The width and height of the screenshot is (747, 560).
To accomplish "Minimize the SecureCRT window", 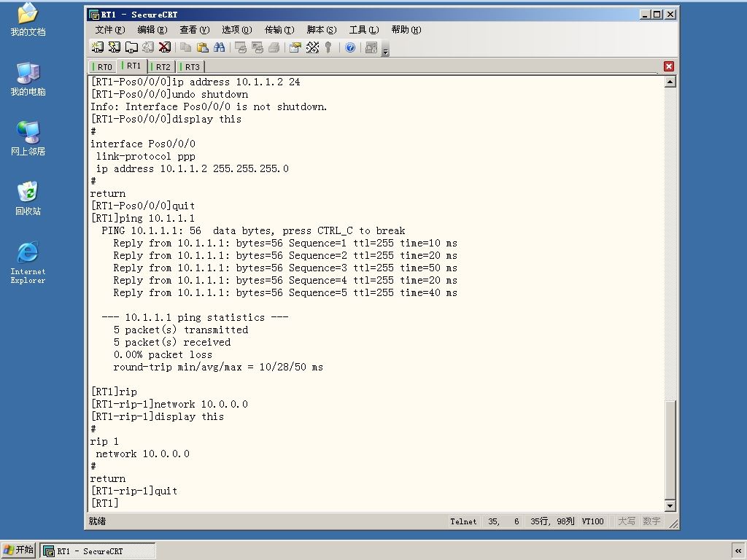I will 645,15.
